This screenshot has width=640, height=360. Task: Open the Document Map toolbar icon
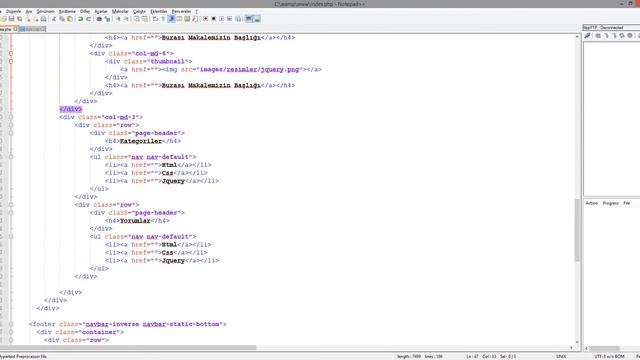(x=187, y=19)
